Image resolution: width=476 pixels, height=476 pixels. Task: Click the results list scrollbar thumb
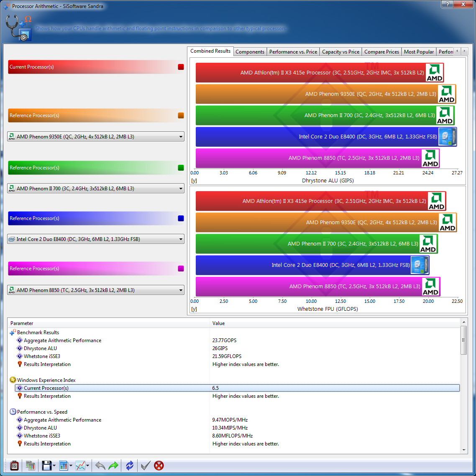(x=463, y=340)
